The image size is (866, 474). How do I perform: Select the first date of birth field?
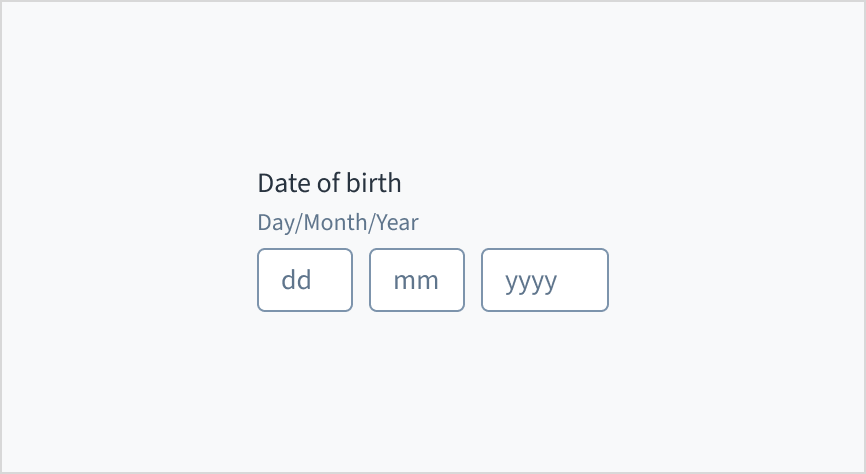pos(305,280)
